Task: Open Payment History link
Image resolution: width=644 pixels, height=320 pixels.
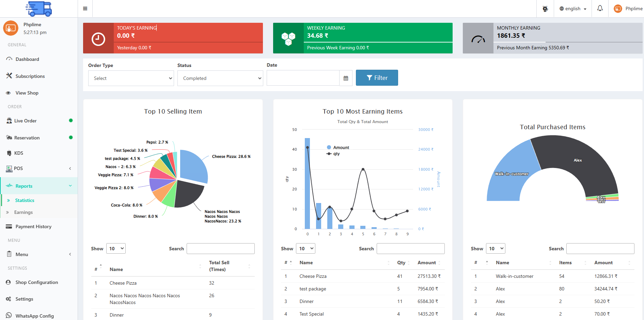Action: click(x=33, y=226)
